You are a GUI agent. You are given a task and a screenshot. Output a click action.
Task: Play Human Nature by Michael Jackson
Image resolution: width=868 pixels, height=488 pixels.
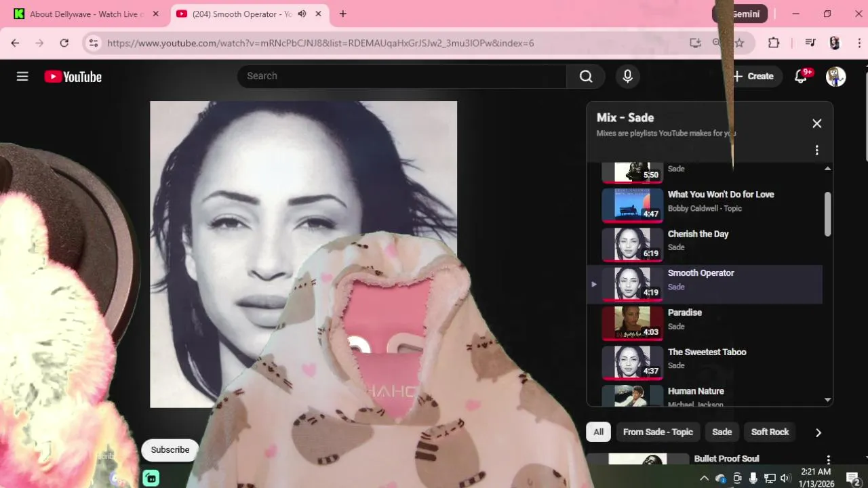pyautogui.click(x=705, y=395)
